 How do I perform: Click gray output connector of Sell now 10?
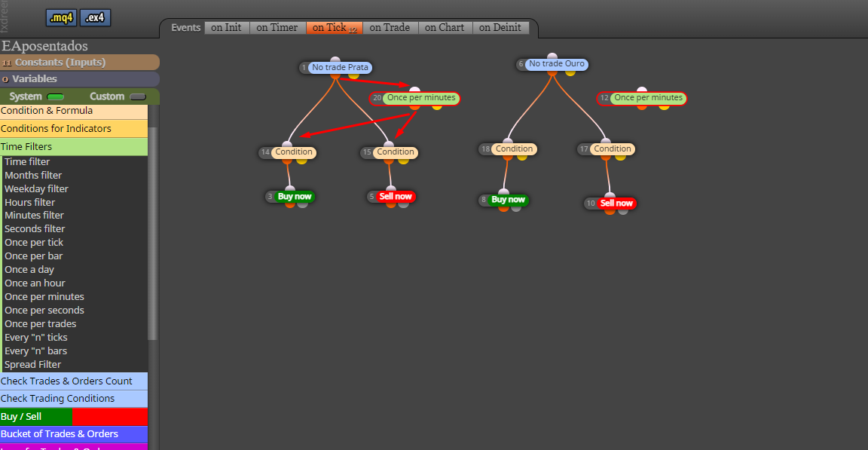point(623,211)
